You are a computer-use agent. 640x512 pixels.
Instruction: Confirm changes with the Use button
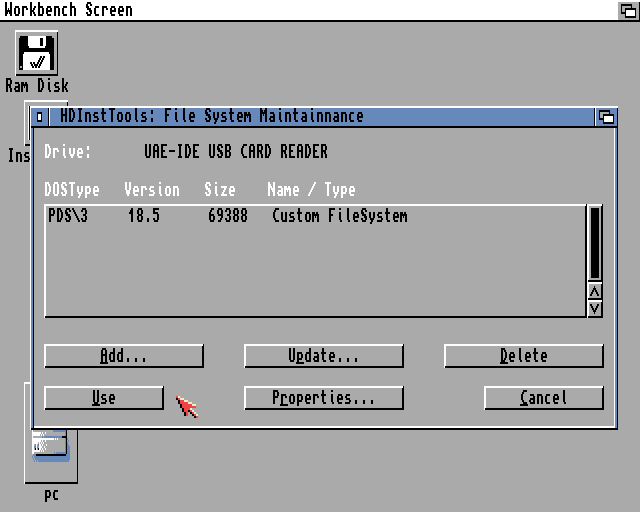104,398
